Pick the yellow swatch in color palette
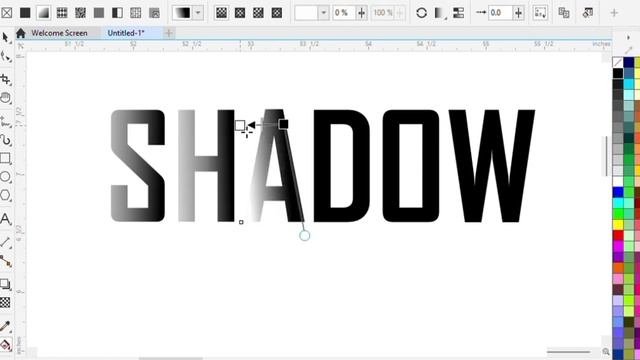The height and width of the screenshot is (360, 640). coord(618,224)
